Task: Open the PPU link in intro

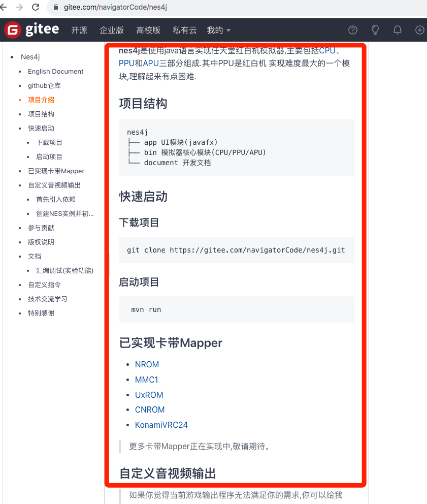Action: click(126, 64)
